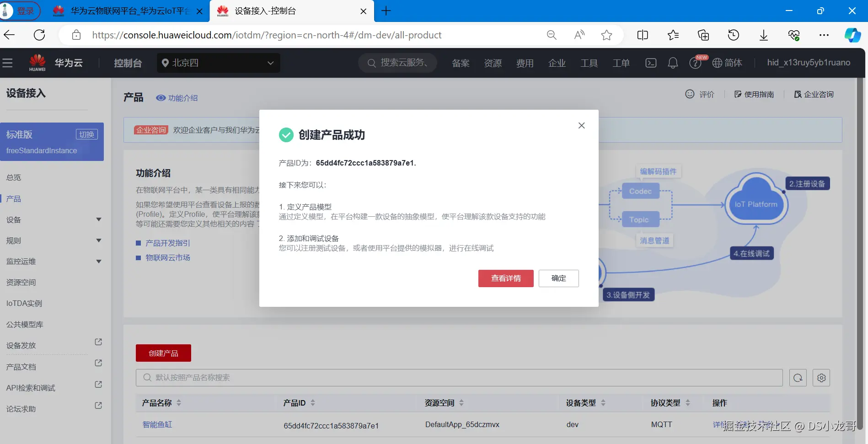Bookmark page with star icon
The height and width of the screenshot is (444, 868).
tap(607, 35)
